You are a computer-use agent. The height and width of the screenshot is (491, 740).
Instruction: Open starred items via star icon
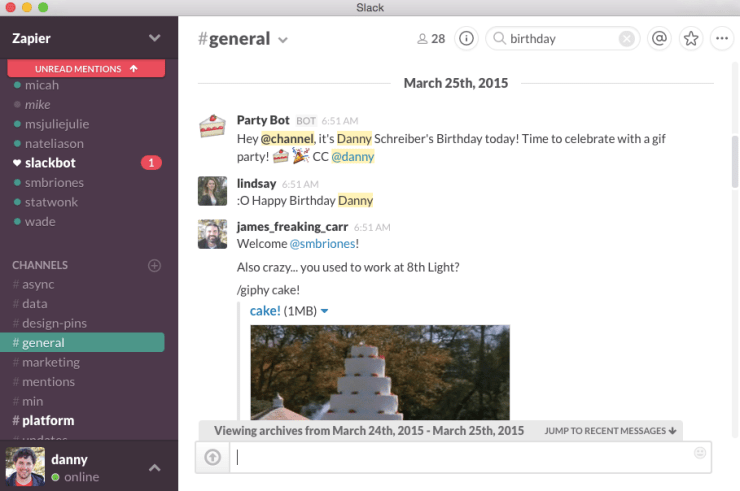click(x=690, y=39)
